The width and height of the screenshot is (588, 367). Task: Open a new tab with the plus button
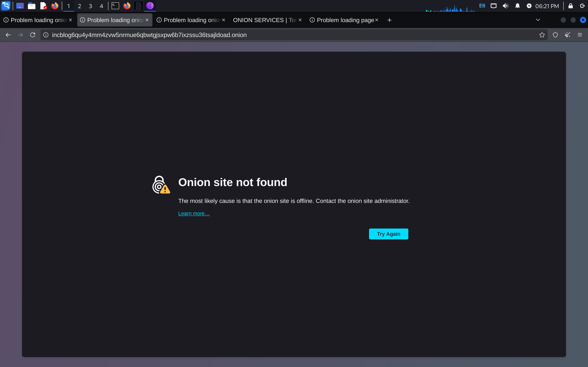click(x=389, y=20)
